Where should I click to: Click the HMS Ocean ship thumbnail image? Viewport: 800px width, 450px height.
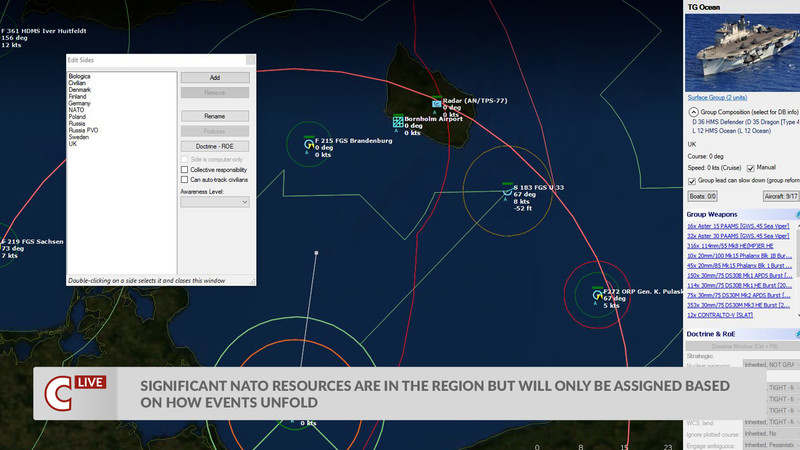point(742,52)
